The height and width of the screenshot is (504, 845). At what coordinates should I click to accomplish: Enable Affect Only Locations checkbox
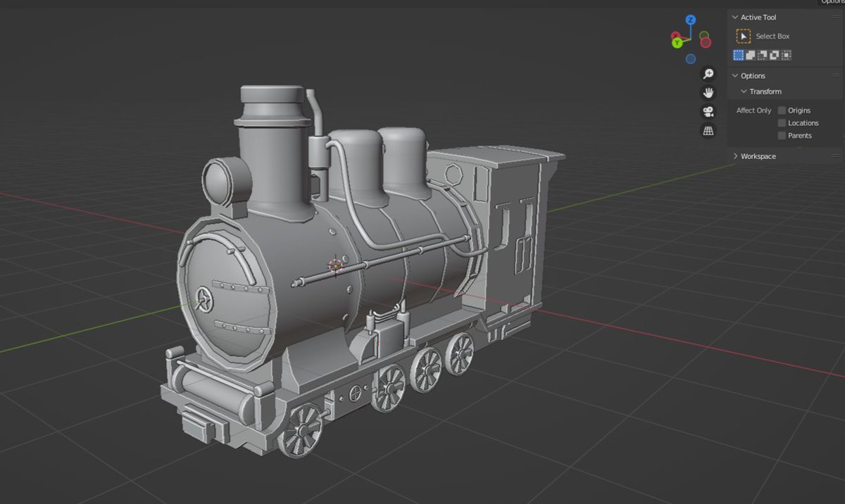tap(782, 123)
